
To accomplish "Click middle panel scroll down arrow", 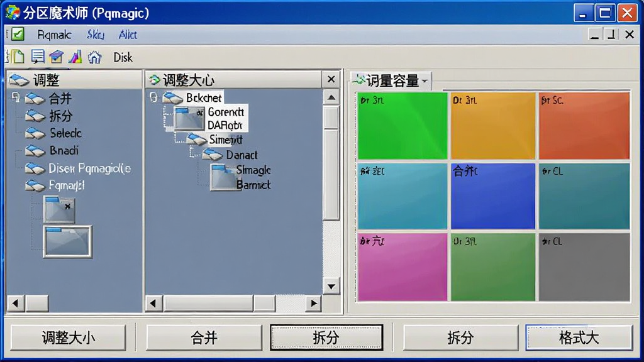I will [331, 286].
